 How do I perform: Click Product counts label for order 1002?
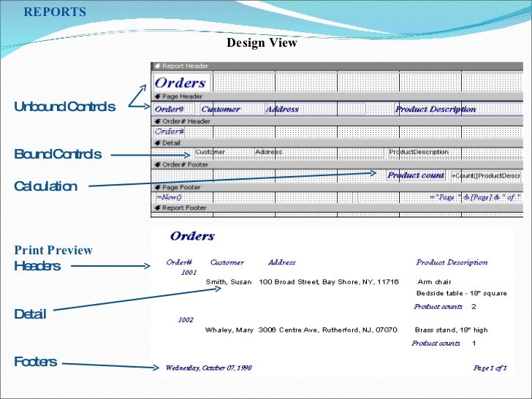coord(436,343)
